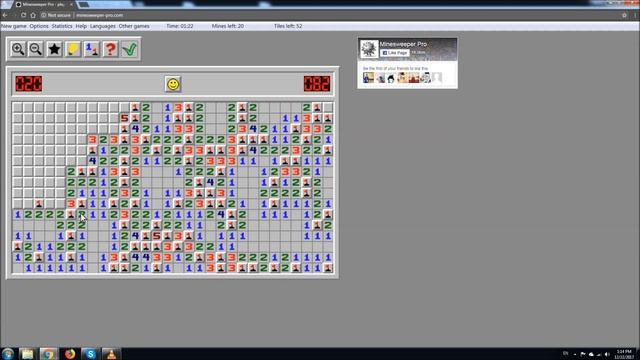The width and height of the screenshot is (640, 360).
Task: Zoom in the board with magnifier plus
Action: (18, 49)
